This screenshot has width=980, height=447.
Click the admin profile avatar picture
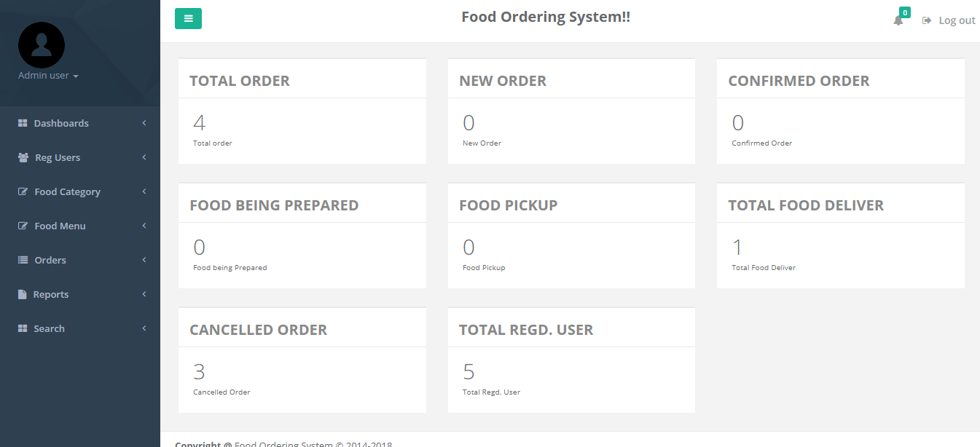click(x=42, y=45)
